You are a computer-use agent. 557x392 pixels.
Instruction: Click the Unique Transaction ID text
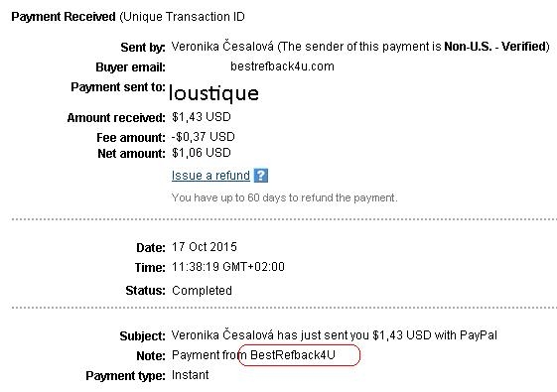(183, 17)
